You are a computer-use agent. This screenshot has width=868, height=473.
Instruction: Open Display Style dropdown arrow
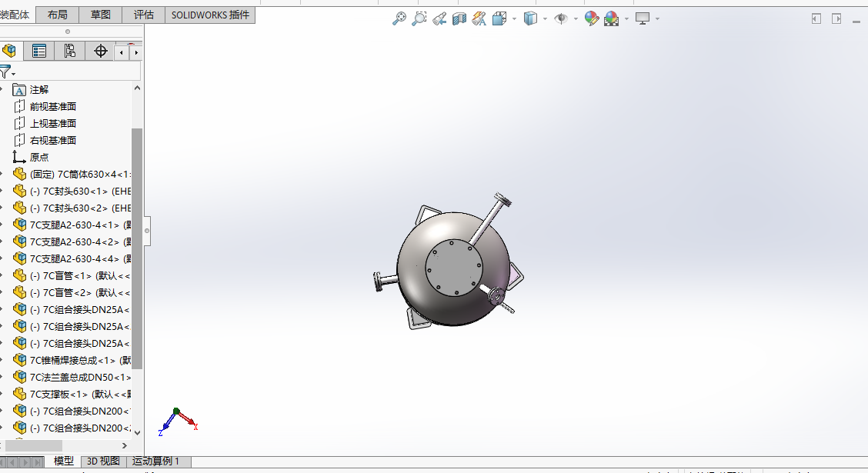pyautogui.click(x=546, y=18)
